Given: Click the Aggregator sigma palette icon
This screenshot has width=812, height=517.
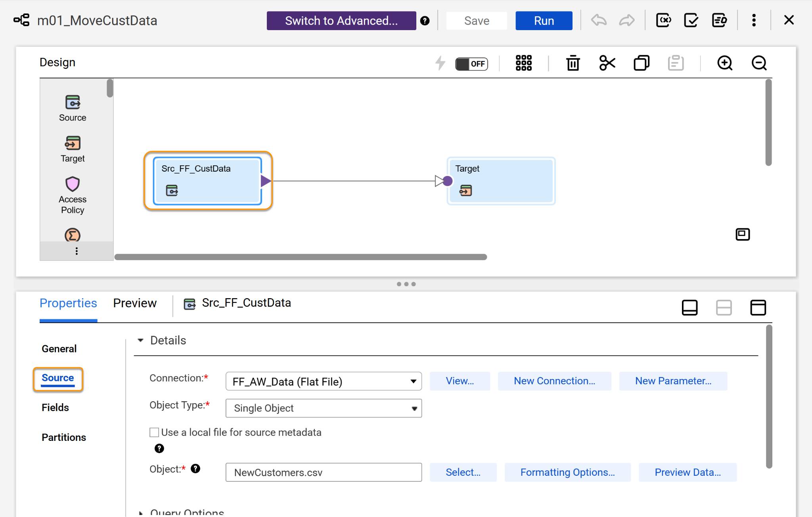Looking at the screenshot, I should tap(73, 235).
